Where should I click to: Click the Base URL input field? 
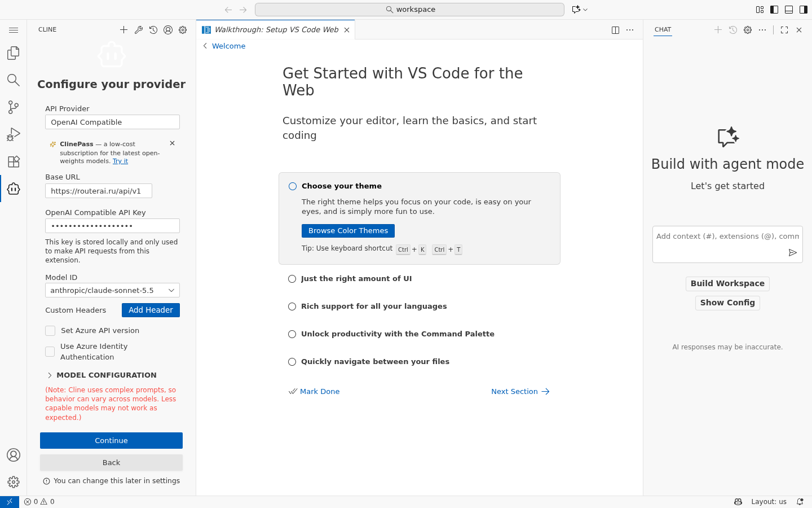coord(99,191)
